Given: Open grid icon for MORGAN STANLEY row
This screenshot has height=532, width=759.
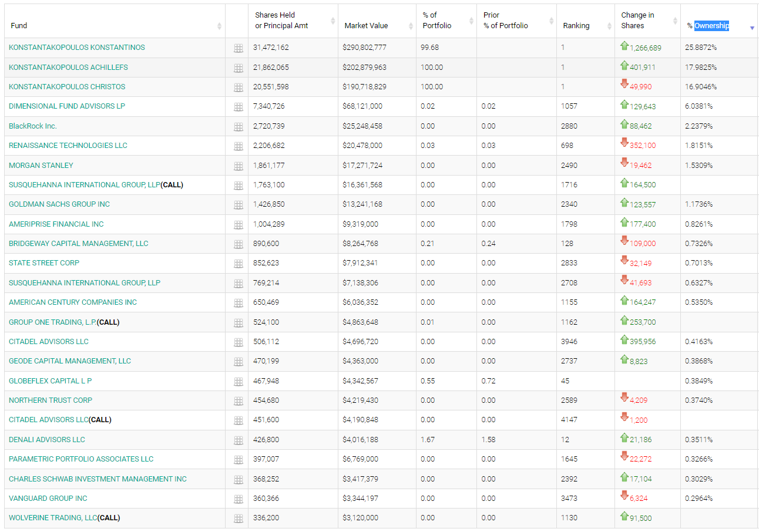Looking at the screenshot, I should tap(238, 166).
